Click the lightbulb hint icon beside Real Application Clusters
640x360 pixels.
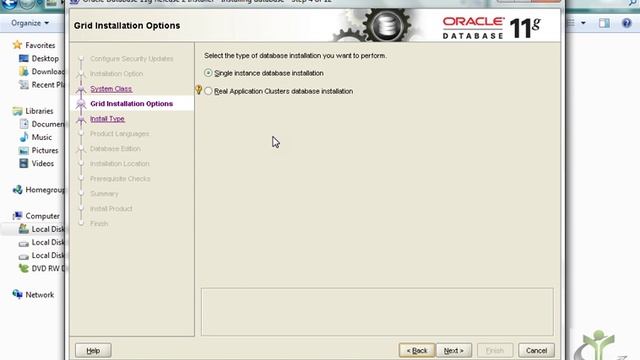coord(199,90)
